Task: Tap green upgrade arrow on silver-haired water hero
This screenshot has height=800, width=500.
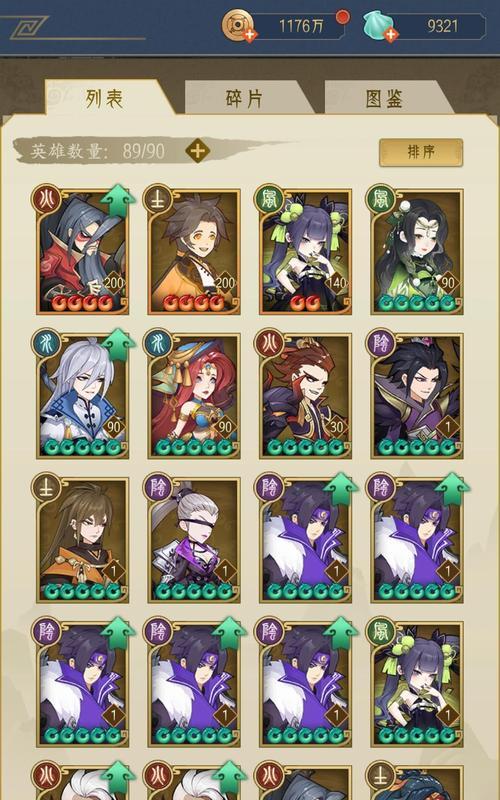Action: click(x=118, y=345)
